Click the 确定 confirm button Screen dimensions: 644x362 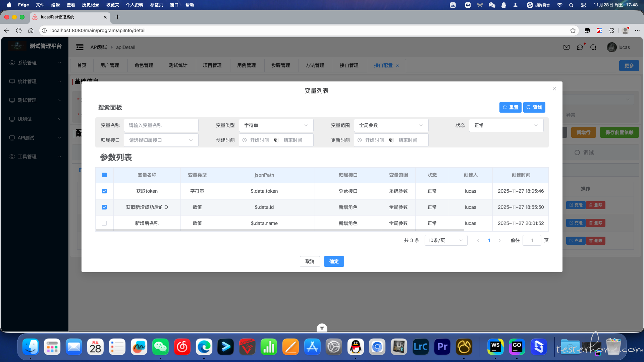334,261
